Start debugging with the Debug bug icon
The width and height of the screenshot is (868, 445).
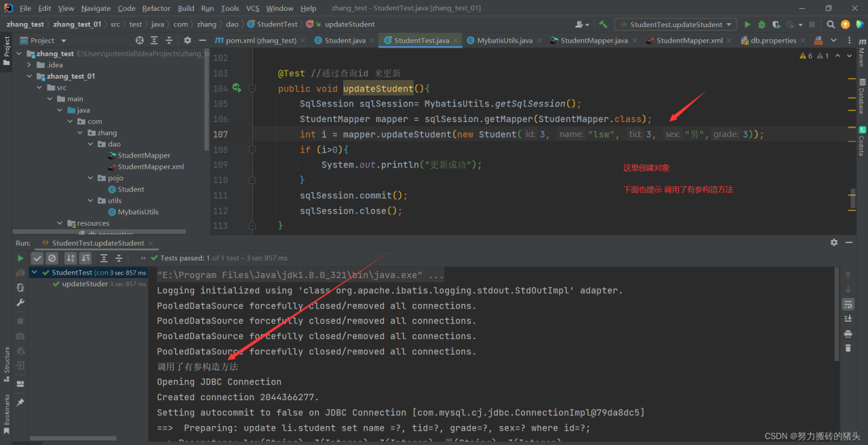coord(762,24)
